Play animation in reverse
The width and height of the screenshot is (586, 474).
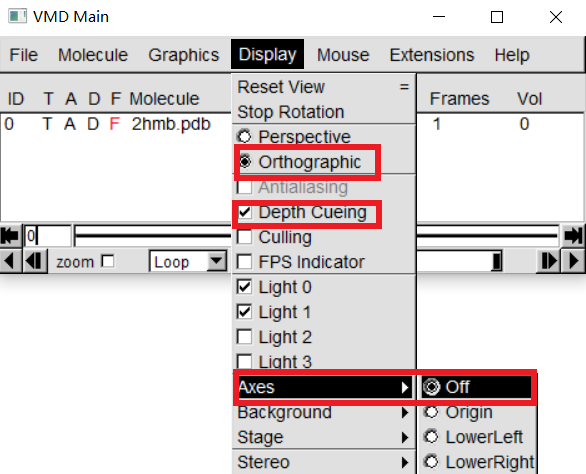(10, 261)
